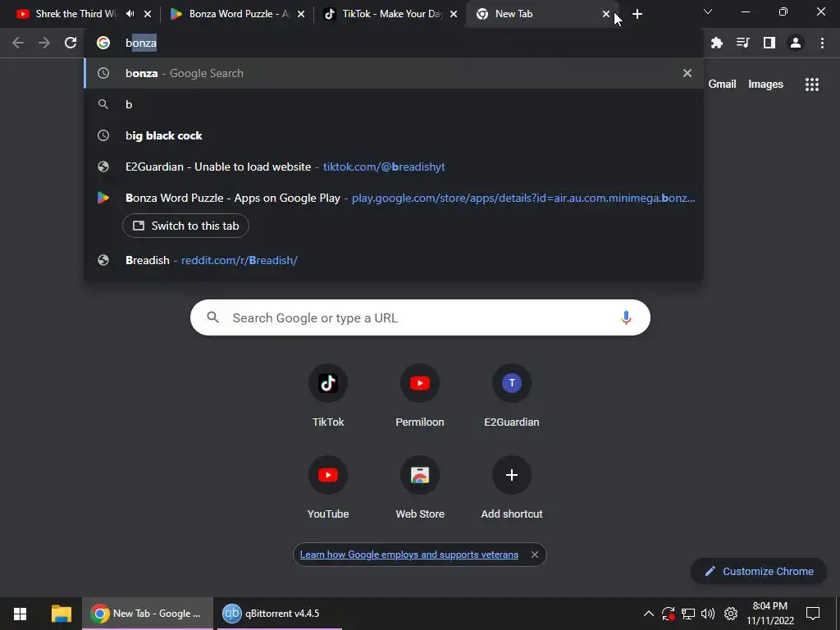Close the New Tab tab
This screenshot has width=840, height=630.
coord(606,15)
